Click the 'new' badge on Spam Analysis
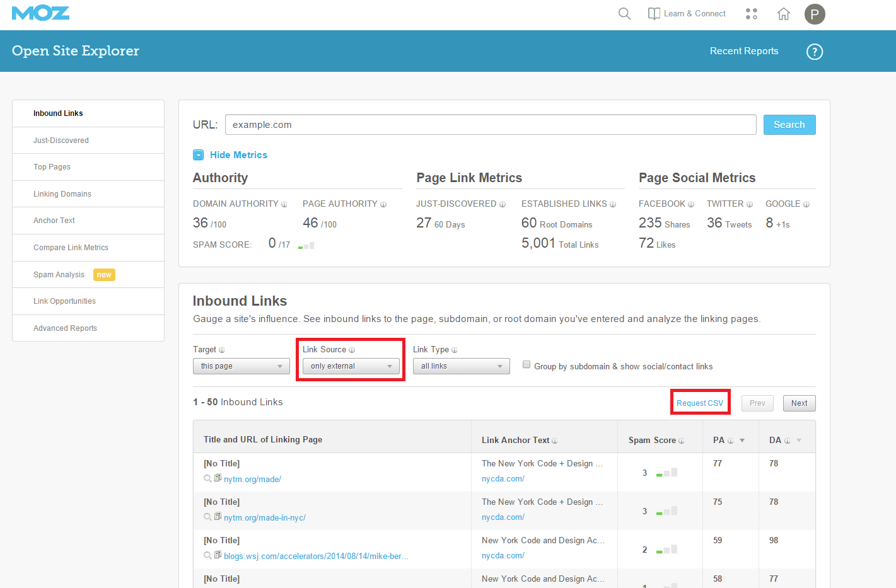The width and height of the screenshot is (896, 588). (104, 275)
